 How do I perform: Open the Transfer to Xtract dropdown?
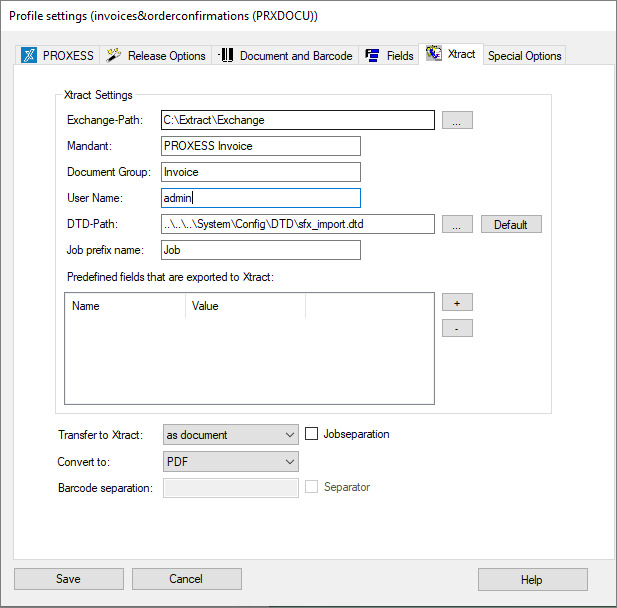[231, 434]
